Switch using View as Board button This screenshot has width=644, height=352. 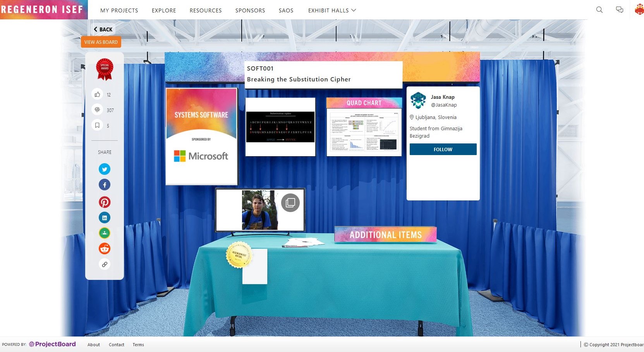point(101,42)
